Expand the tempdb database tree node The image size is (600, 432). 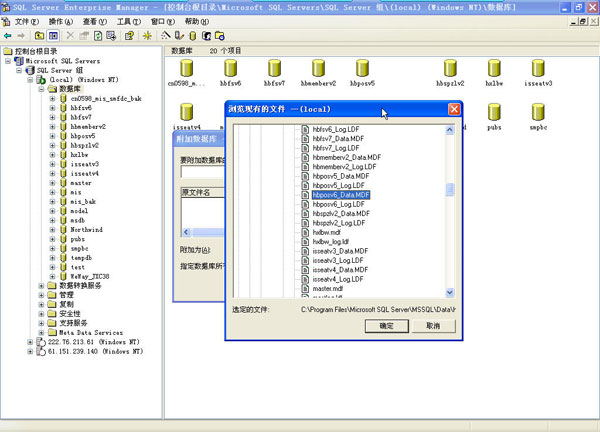[x=52, y=258]
